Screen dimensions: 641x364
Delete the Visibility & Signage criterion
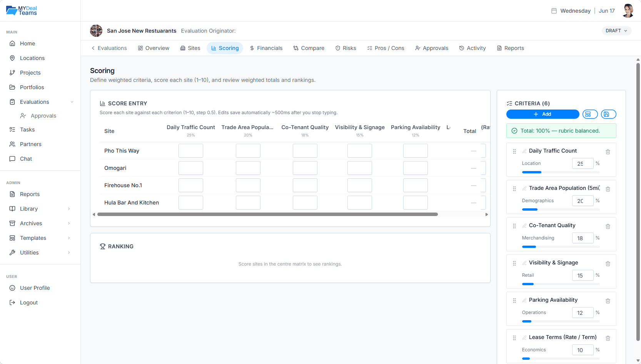[608, 264]
